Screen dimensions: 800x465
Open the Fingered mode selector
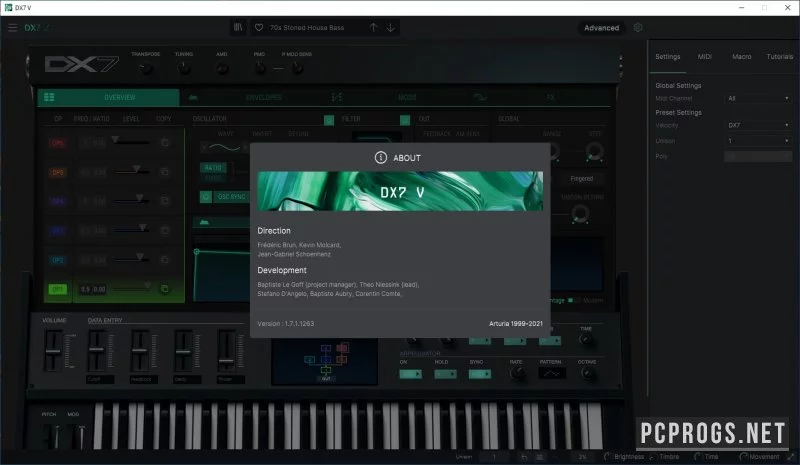(x=582, y=179)
